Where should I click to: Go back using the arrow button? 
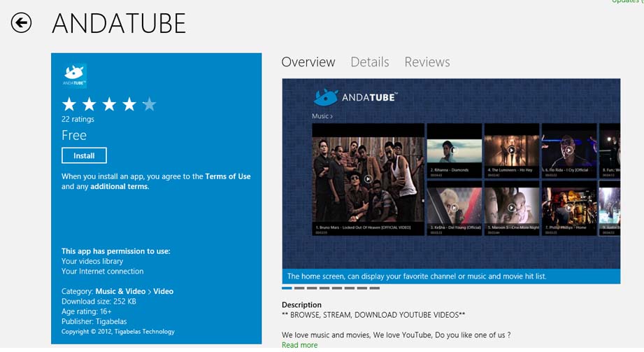21,22
